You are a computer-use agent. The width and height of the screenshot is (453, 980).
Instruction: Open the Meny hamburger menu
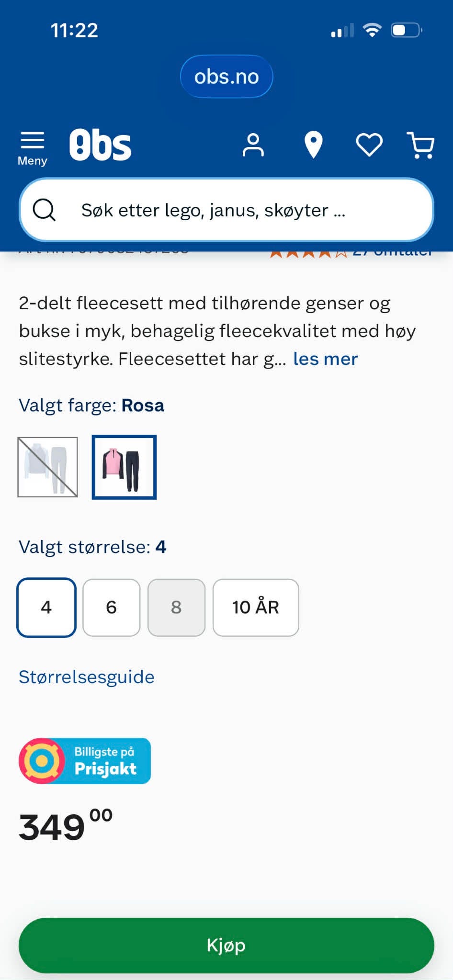tap(32, 147)
